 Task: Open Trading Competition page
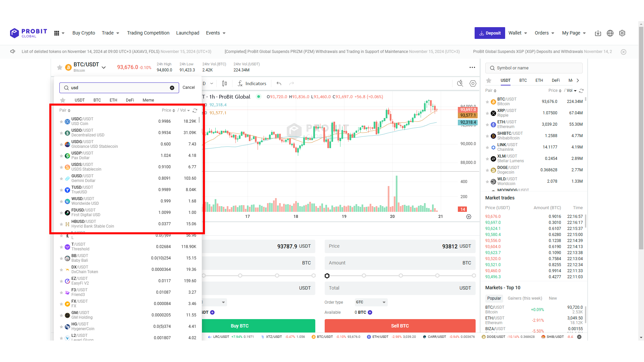148,33
